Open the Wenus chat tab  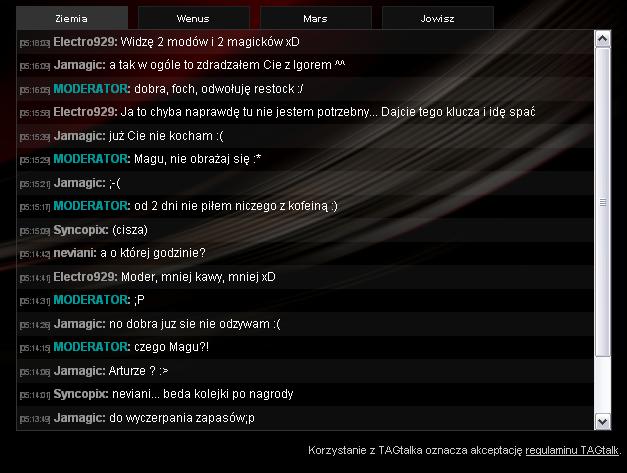click(x=194, y=18)
